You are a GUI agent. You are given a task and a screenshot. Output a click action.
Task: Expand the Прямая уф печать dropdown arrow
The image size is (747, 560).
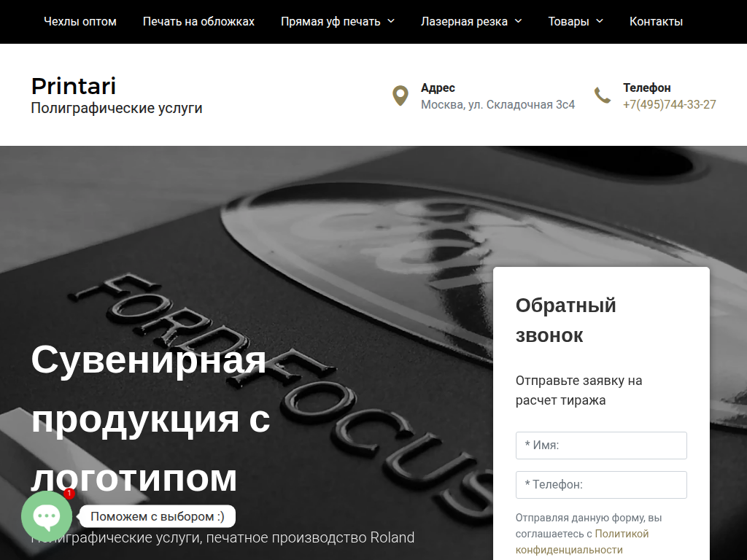[391, 21]
